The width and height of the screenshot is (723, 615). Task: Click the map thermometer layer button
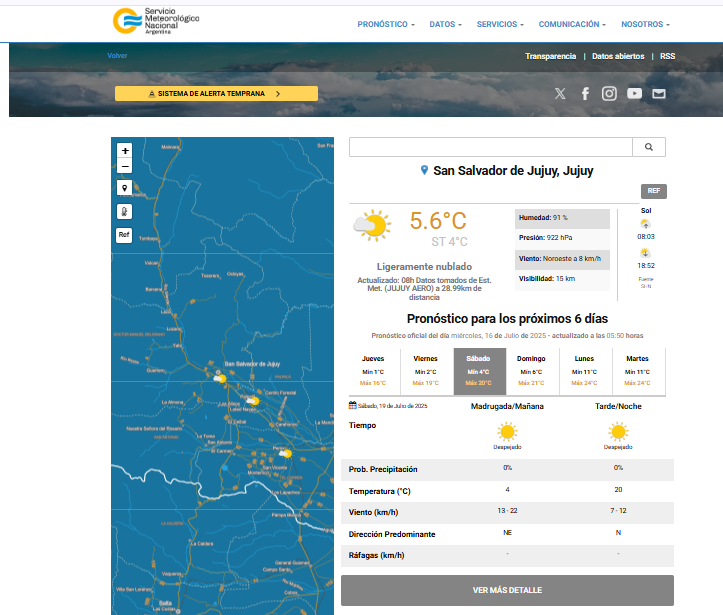tap(125, 211)
